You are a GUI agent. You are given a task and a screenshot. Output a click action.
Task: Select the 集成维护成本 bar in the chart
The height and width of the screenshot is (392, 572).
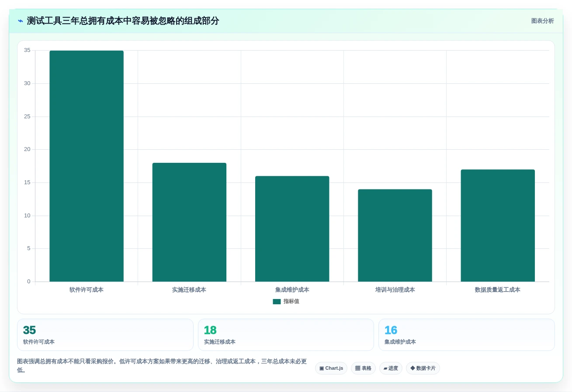pos(292,229)
